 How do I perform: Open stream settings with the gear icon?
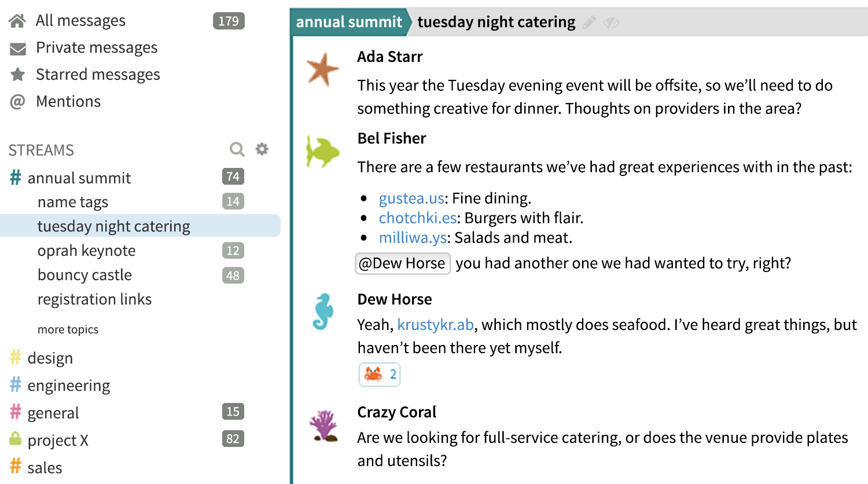pyautogui.click(x=262, y=149)
